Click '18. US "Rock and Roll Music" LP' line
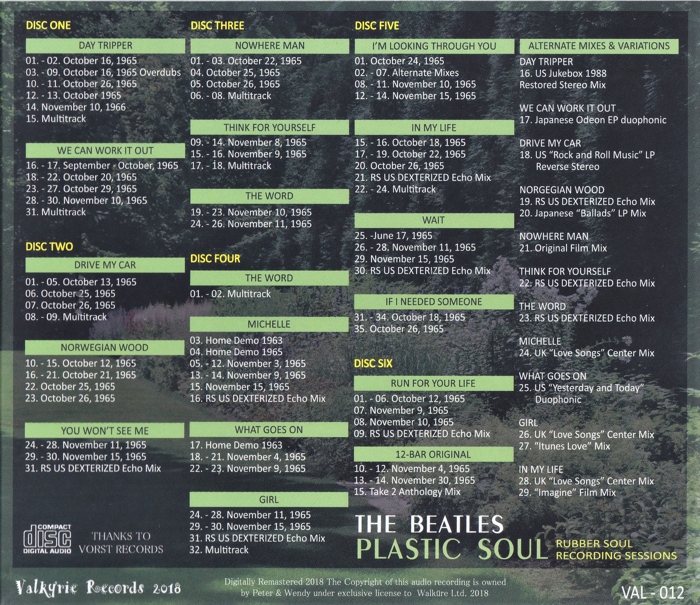Screen dimensions: 700x605 pos(587,155)
